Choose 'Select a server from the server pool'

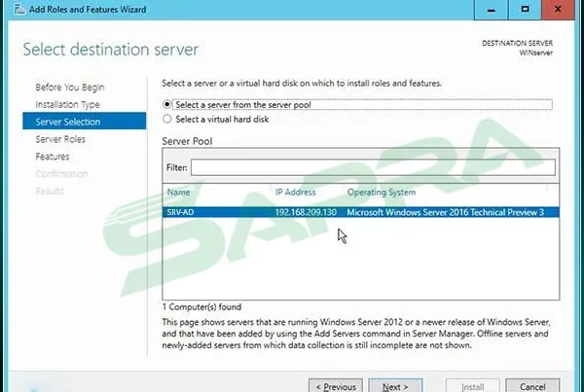[x=167, y=104]
